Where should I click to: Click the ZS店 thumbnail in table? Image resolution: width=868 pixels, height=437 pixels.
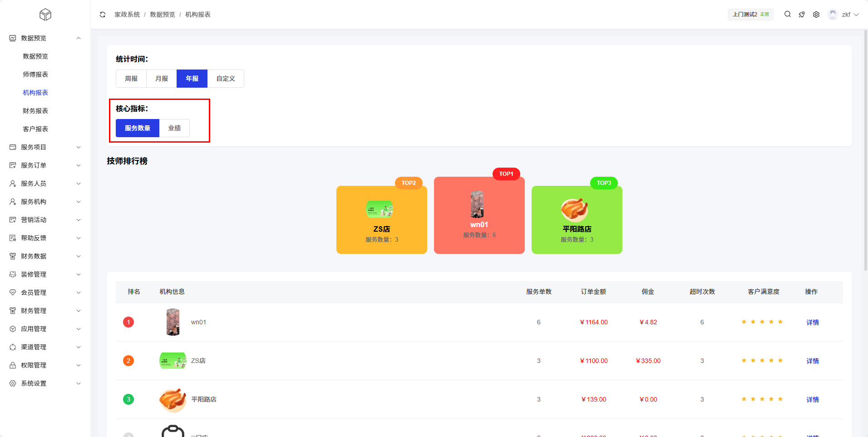[x=173, y=361]
